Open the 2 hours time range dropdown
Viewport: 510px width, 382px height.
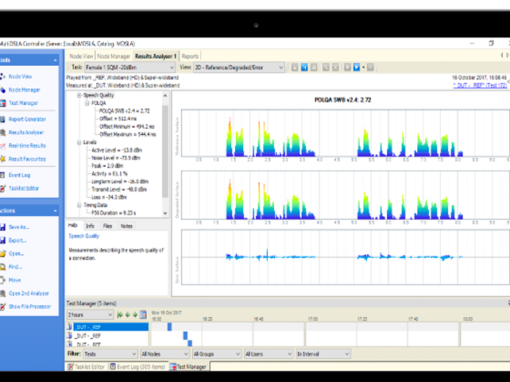click(x=90, y=315)
